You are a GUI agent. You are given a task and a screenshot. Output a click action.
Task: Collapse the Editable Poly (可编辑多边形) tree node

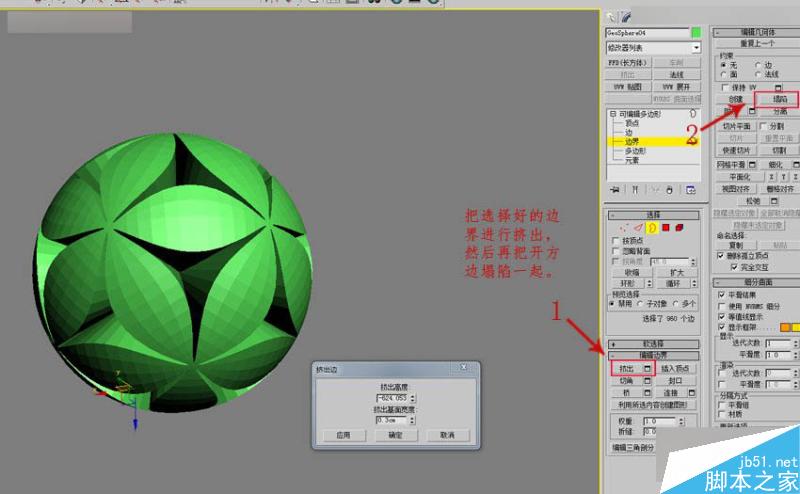[613, 114]
